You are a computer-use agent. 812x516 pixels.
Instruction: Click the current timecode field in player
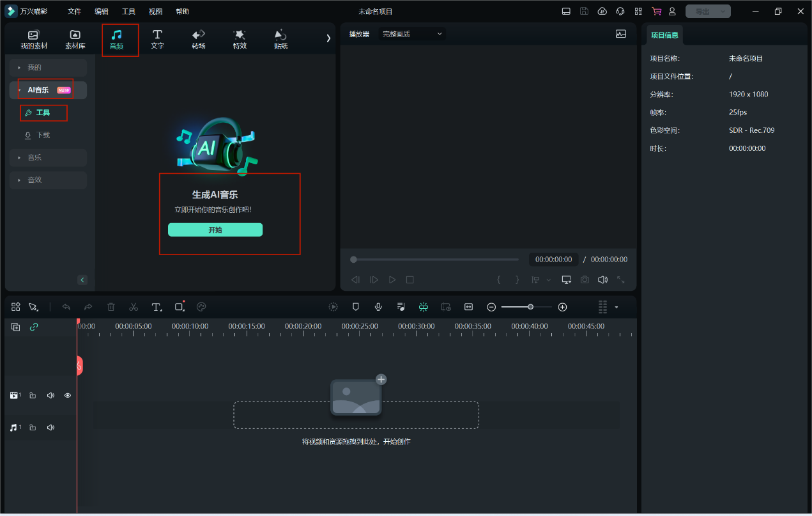553,260
